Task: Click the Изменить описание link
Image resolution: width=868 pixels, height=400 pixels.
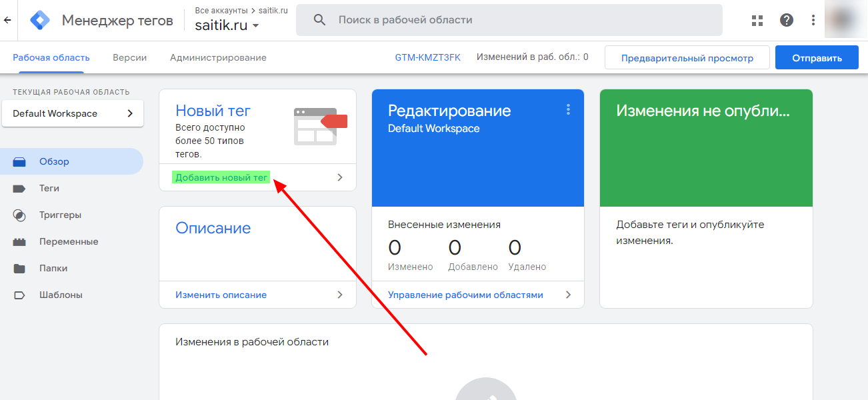Action: 221,295
